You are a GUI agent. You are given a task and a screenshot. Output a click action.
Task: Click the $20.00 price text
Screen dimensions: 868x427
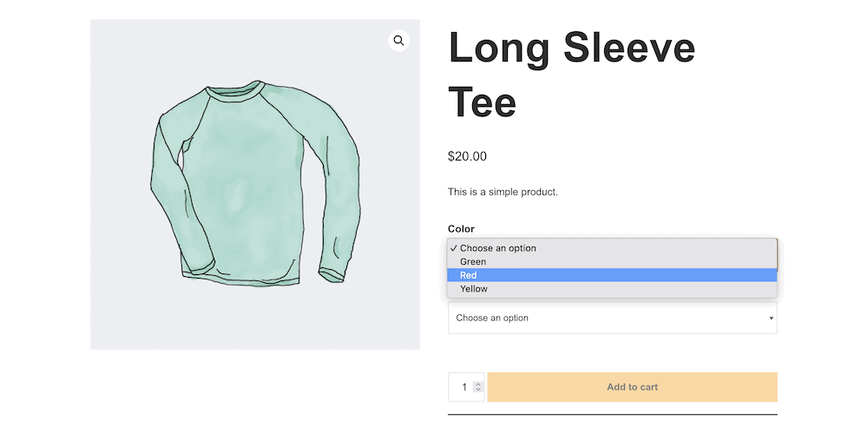coord(467,157)
